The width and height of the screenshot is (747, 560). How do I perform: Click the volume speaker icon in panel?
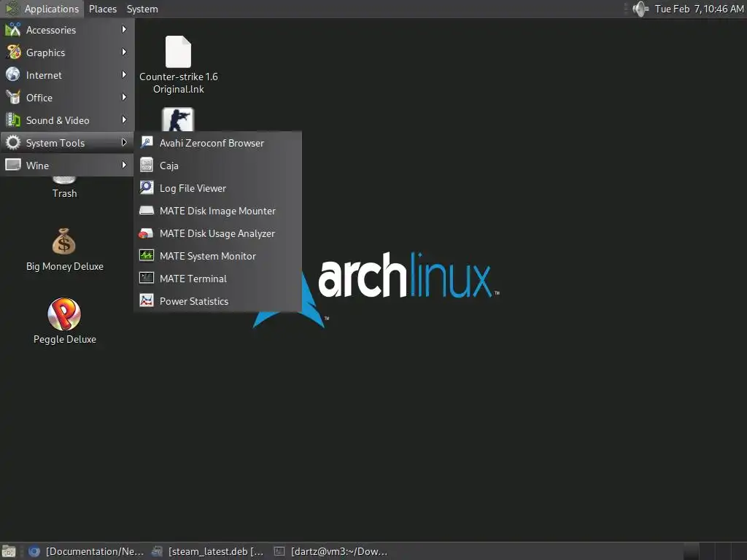[640, 9]
